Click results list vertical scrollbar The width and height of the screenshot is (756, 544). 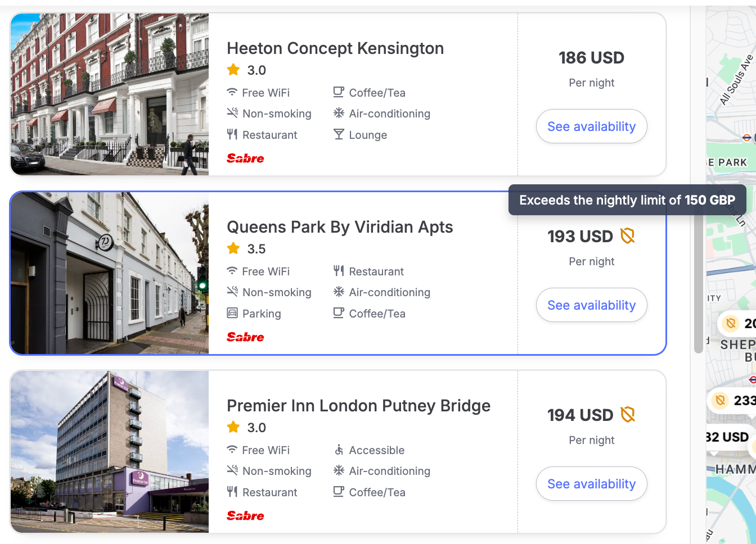point(698,281)
